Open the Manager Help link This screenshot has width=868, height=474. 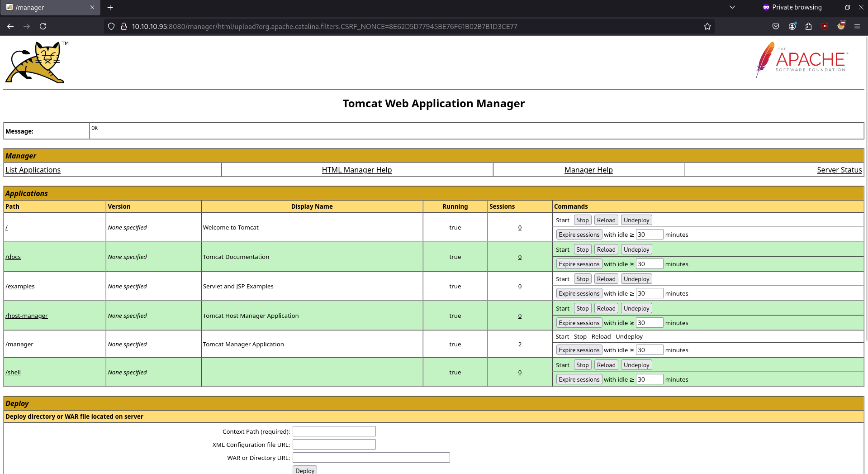tap(588, 170)
